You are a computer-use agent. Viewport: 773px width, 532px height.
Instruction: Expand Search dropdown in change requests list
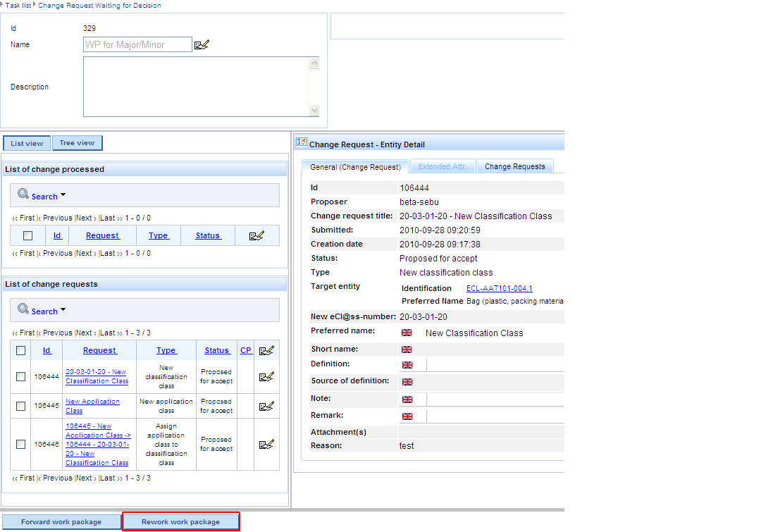pyautogui.click(x=63, y=310)
